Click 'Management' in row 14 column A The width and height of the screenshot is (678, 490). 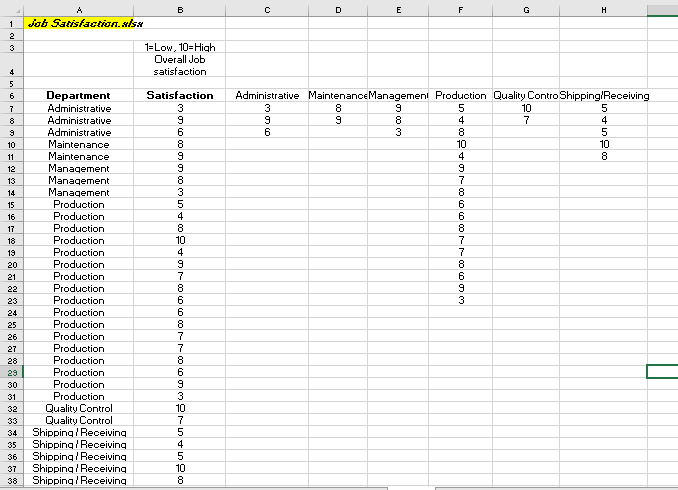[x=79, y=192]
